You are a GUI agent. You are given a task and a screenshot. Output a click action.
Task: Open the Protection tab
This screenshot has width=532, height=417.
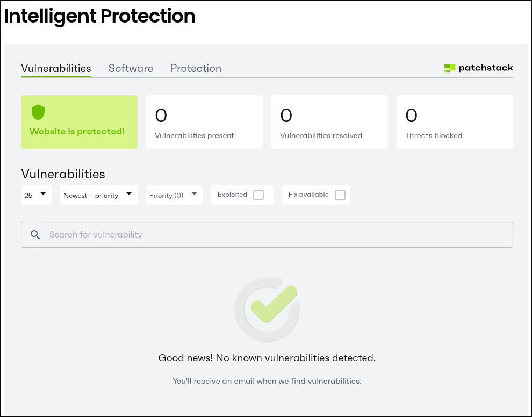[196, 68]
